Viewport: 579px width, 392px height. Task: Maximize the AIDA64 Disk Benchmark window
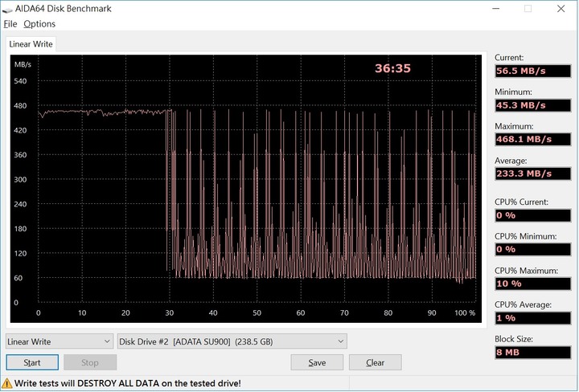(528, 9)
